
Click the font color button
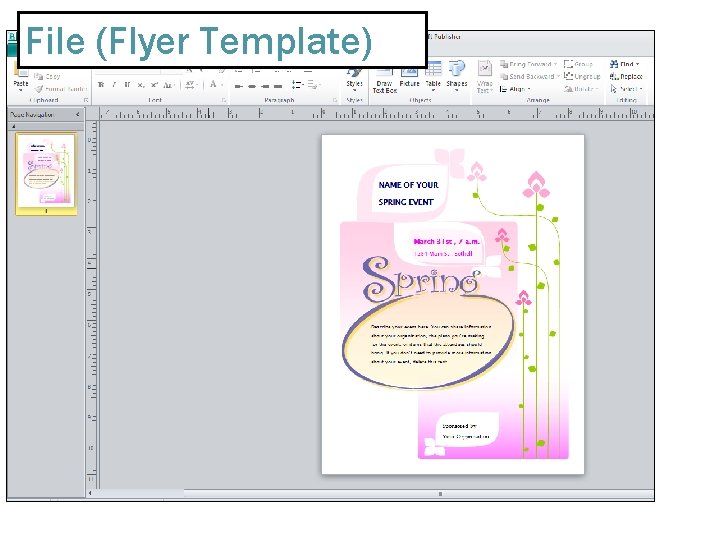click(x=215, y=84)
